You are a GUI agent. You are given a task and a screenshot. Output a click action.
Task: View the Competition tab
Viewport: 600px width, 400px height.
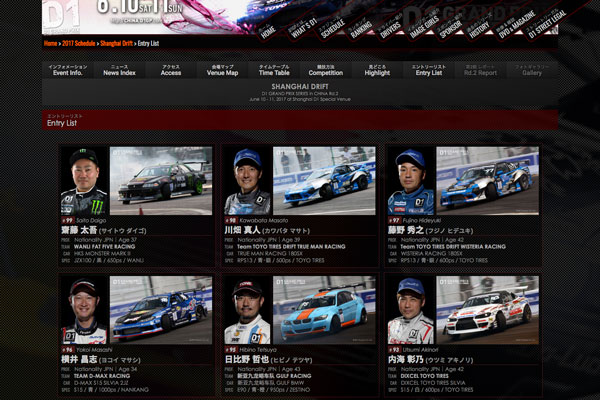coord(325,70)
